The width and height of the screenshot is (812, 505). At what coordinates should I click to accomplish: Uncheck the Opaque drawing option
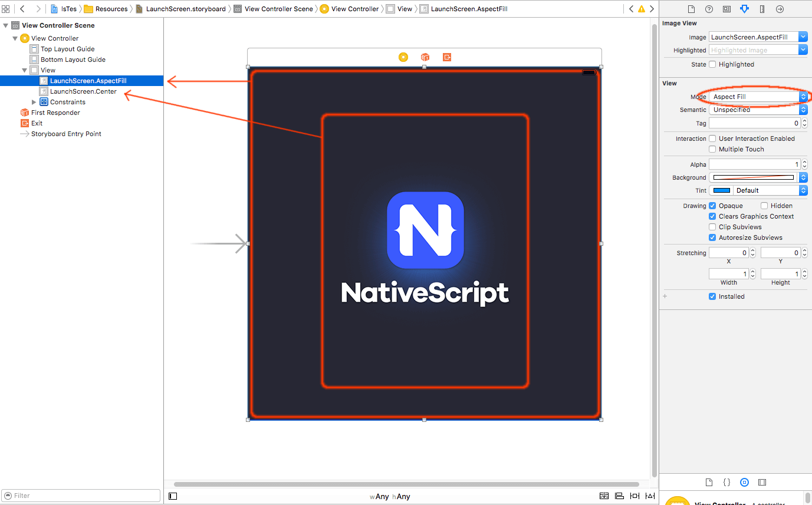pyautogui.click(x=712, y=205)
